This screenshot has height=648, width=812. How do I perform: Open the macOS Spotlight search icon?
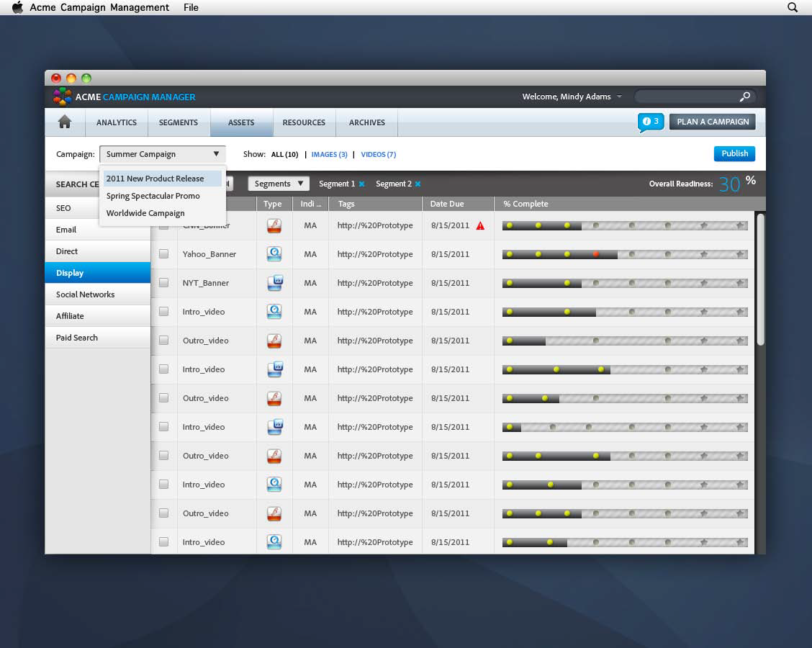(x=793, y=7)
